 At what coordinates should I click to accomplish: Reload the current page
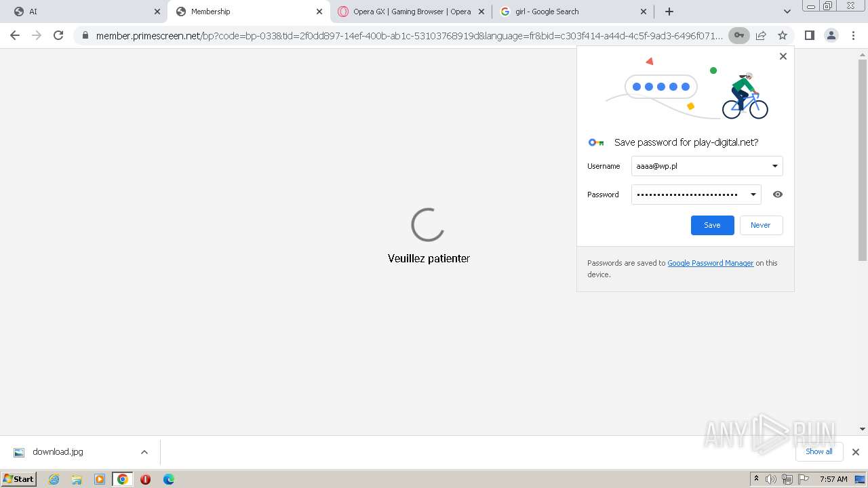(x=58, y=35)
